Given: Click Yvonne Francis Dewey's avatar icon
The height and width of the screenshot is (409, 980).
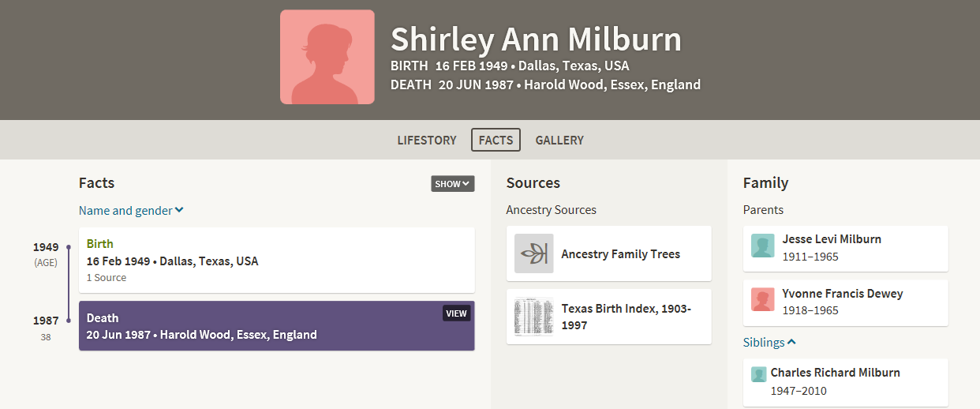Looking at the screenshot, I should [762, 300].
